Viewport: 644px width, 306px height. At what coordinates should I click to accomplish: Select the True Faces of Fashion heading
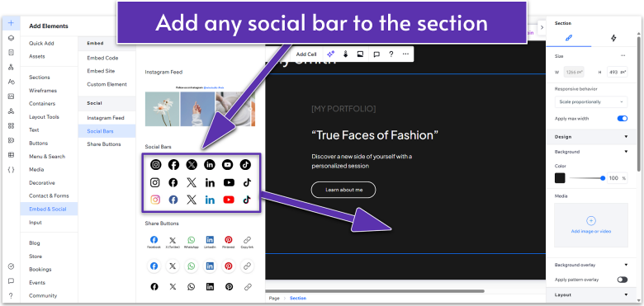tap(375, 134)
